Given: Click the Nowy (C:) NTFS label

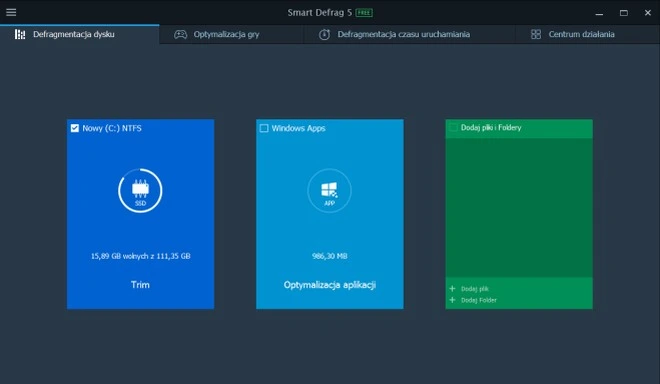Looking at the screenshot, I should [112, 128].
